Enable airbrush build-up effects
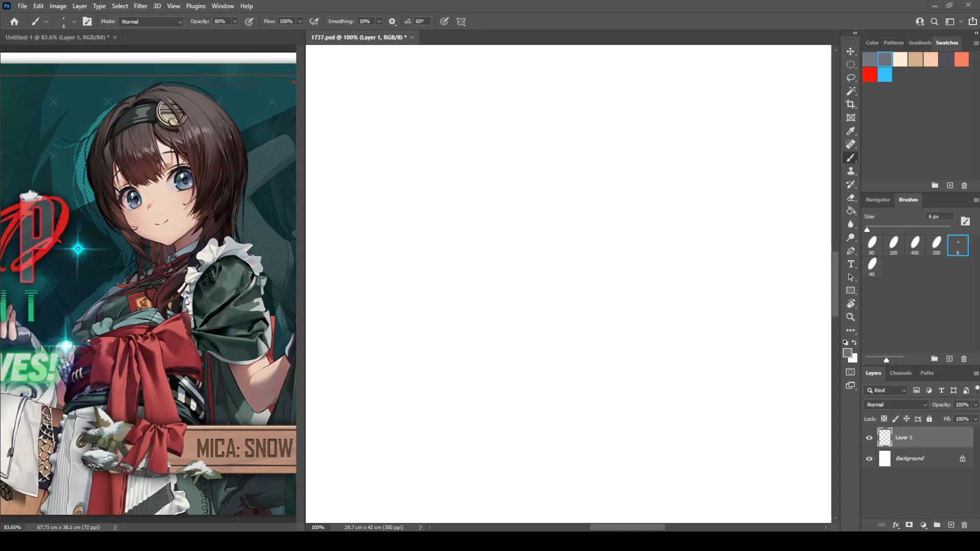The width and height of the screenshot is (980, 551). click(x=314, y=21)
